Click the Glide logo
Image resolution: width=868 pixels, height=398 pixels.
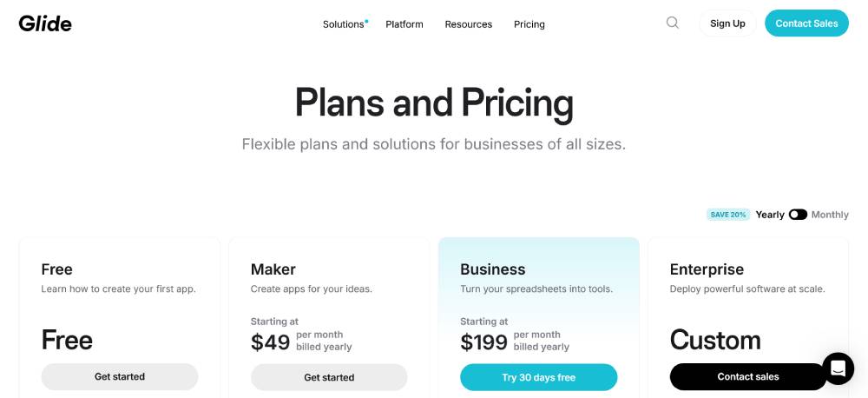coord(45,23)
